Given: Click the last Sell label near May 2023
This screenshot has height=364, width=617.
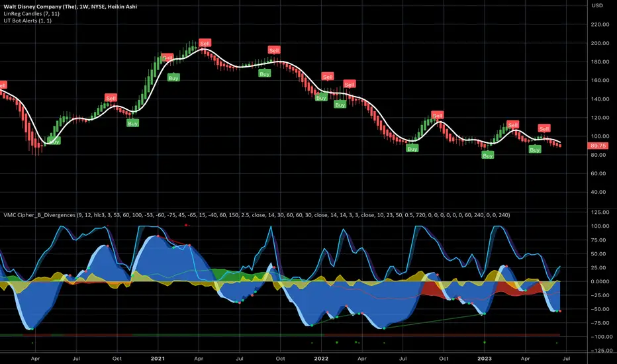Looking at the screenshot, I should [x=544, y=128].
